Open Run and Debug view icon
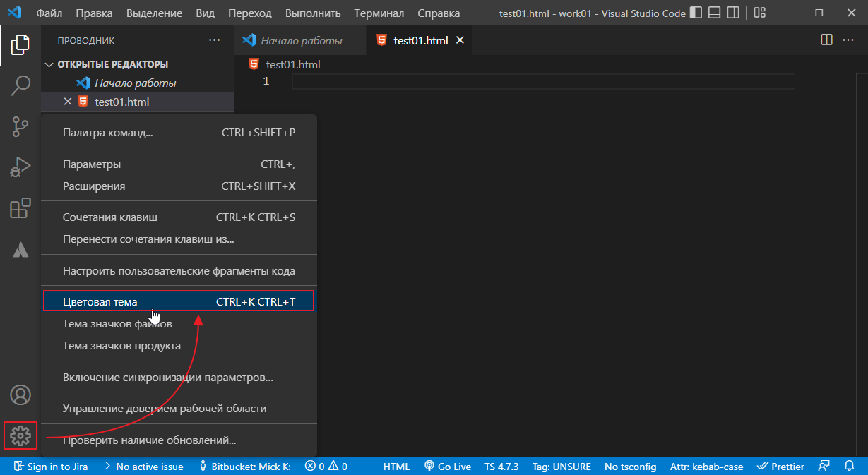868x475 pixels. click(x=20, y=167)
